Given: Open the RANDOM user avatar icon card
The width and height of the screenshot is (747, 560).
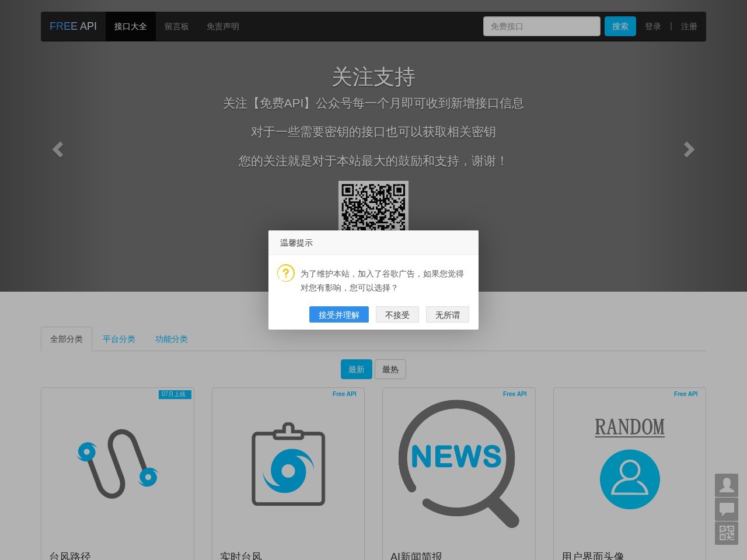Looking at the screenshot, I should [630, 464].
